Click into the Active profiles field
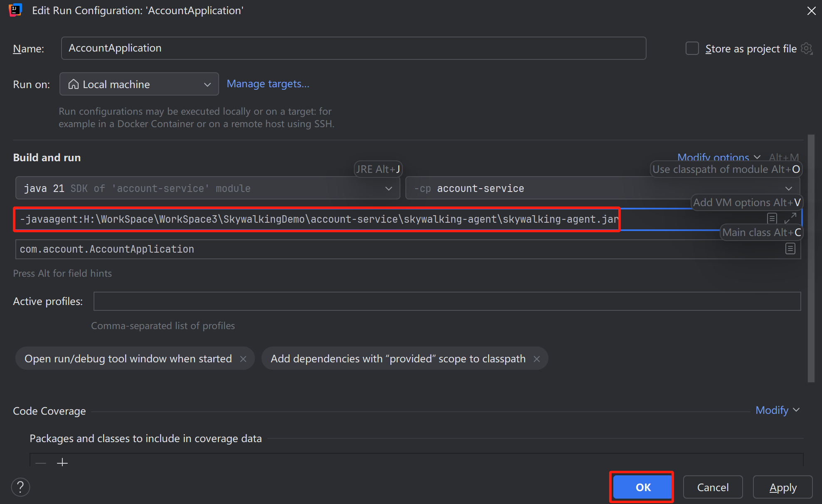 point(447,301)
